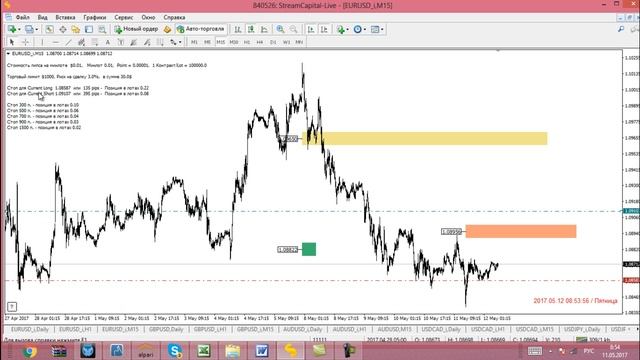Image resolution: width=640 pixels, height=360 pixels.
Task: Open Skype from the taskbar
Action: (175, 351)
